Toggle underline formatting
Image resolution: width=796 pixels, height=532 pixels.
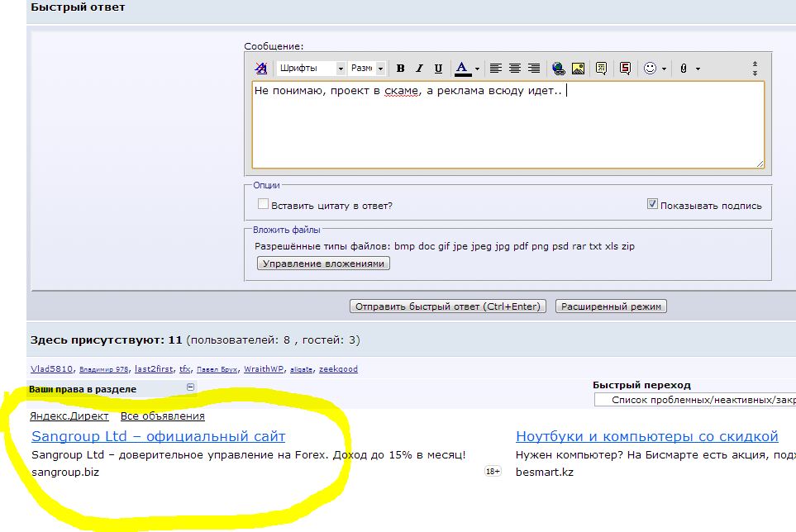pos(438,69)
